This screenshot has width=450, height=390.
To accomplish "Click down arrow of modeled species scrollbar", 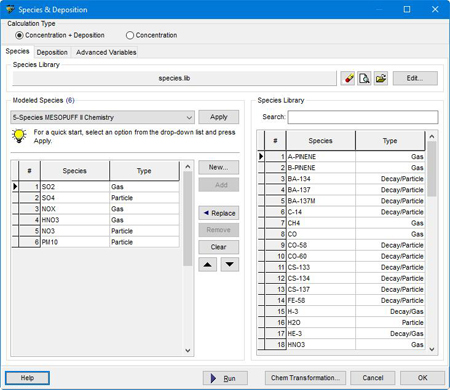I will click(x=188, y=351).
